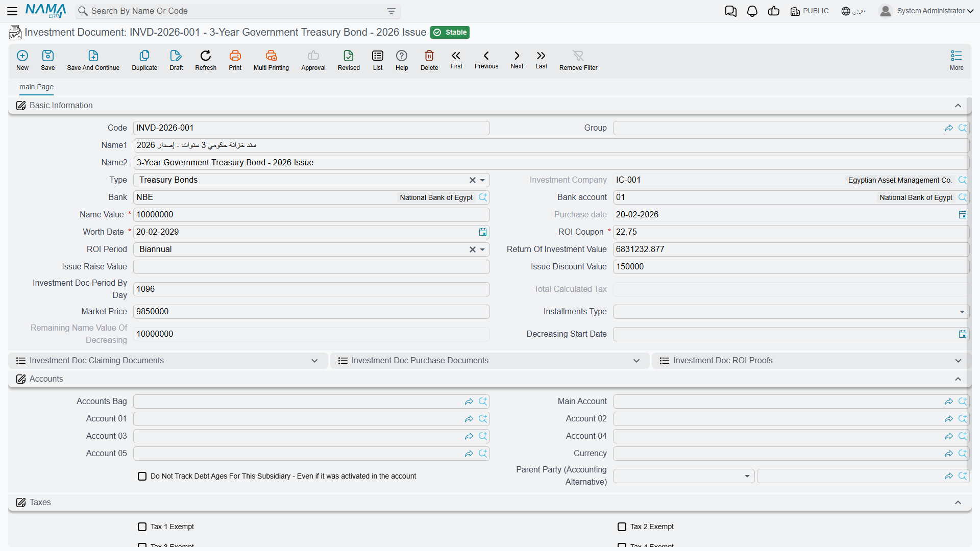Screen dimensions: 980x551
Task: Clear the Biannual ROI Period selection
Action: tap(472, 249)
